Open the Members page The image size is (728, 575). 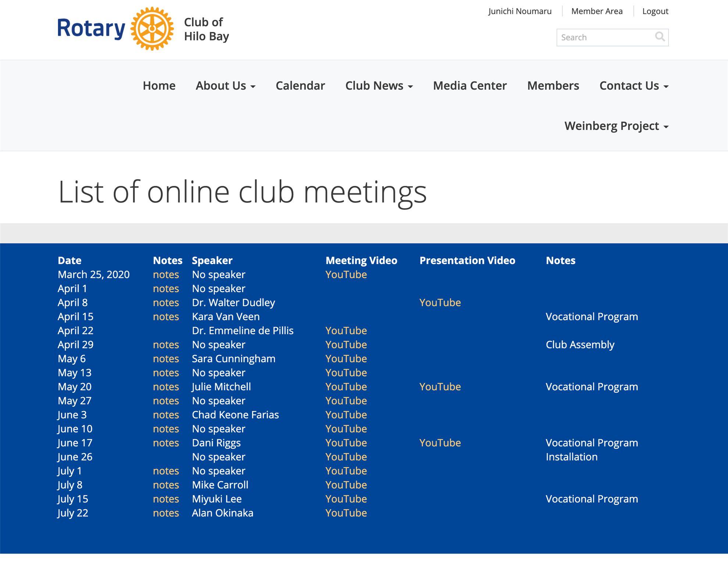tap(553, 86)
